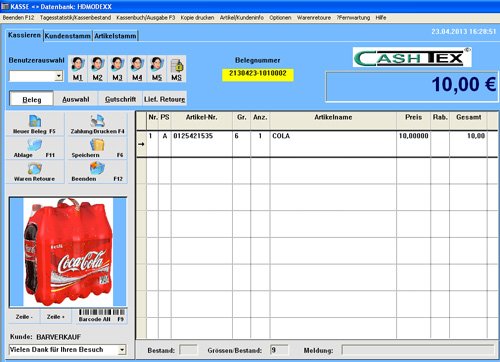The image size is (500, 362).
Task: Open Warenretoure menu
Action: click(314, 18)
